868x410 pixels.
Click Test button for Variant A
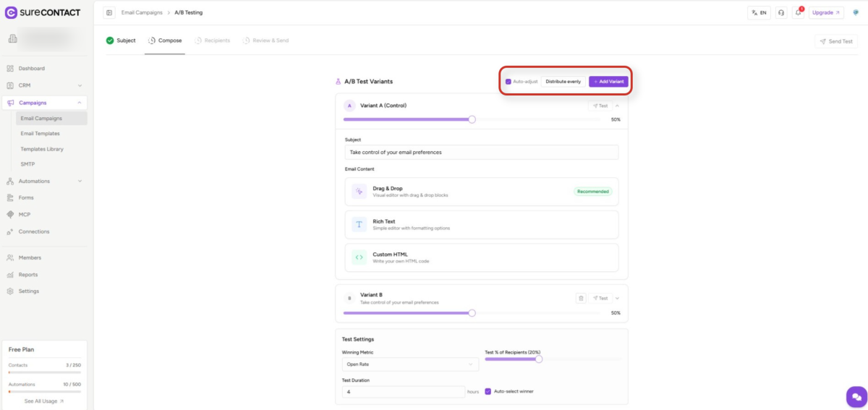coord(600,106)
